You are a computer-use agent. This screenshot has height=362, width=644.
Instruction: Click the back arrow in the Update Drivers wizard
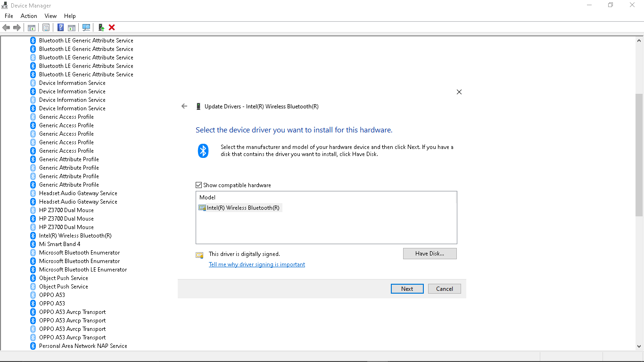[x=184, y=106]
